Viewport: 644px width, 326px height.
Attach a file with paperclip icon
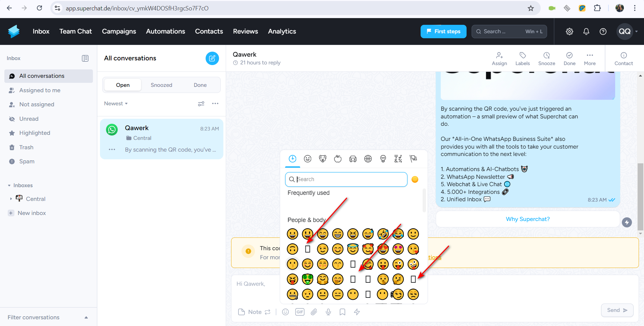(x=314, y=312)
